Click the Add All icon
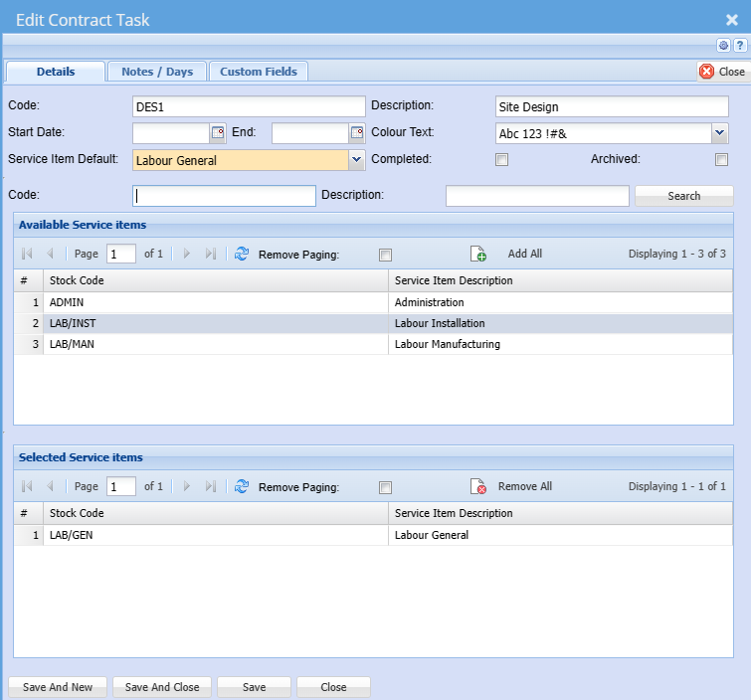751x700 pixels. tap(478, 254)
